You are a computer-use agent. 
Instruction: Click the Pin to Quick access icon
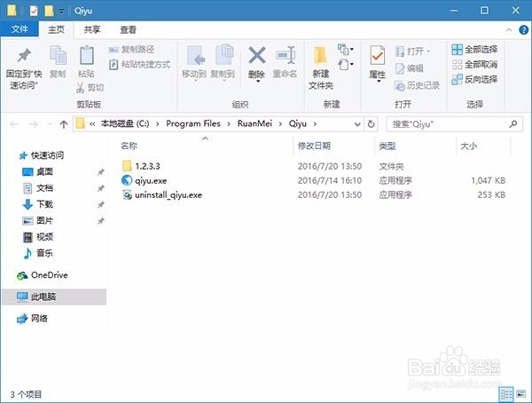(x=24, y=55)
